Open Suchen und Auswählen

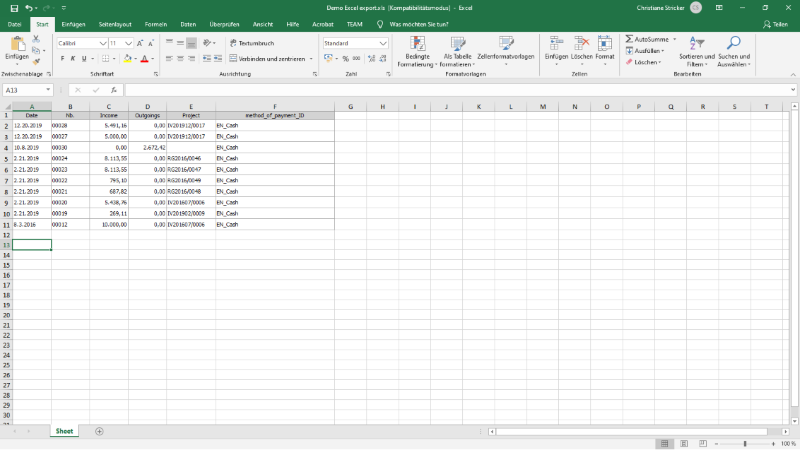(x=734, y=52)
